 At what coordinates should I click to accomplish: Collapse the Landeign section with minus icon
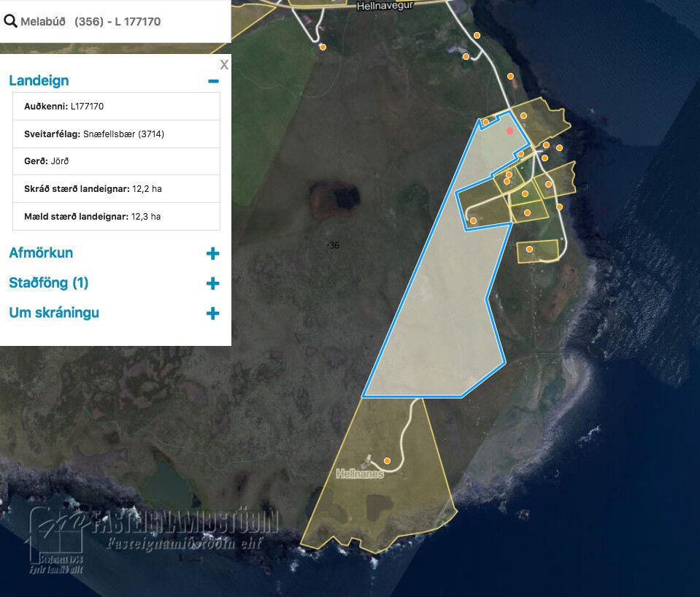coord(212,81)
